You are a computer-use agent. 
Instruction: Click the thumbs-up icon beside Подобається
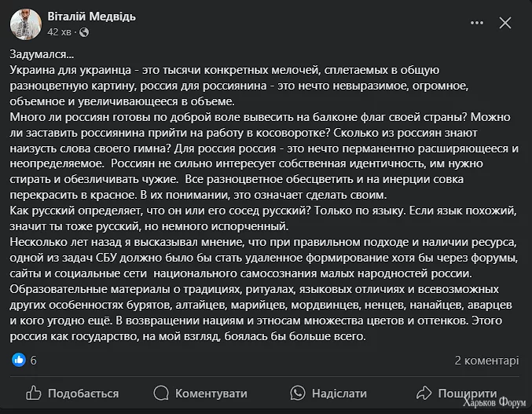coord(34,393)
